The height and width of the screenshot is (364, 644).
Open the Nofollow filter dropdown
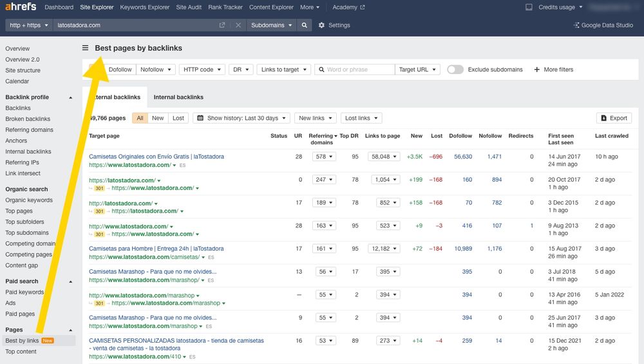[156, 70]
